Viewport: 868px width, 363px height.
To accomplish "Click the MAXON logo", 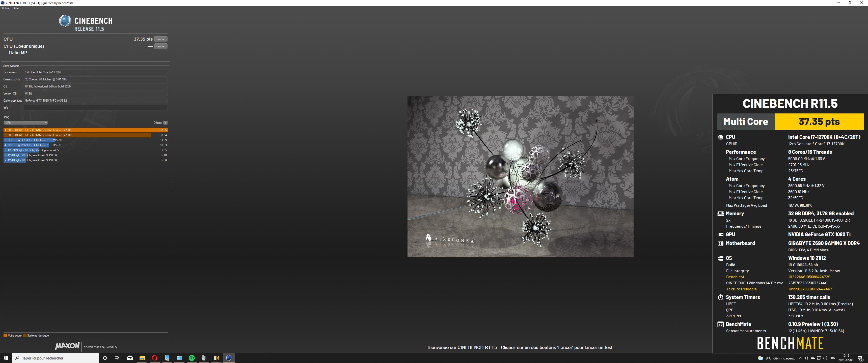I will point(67,346).
